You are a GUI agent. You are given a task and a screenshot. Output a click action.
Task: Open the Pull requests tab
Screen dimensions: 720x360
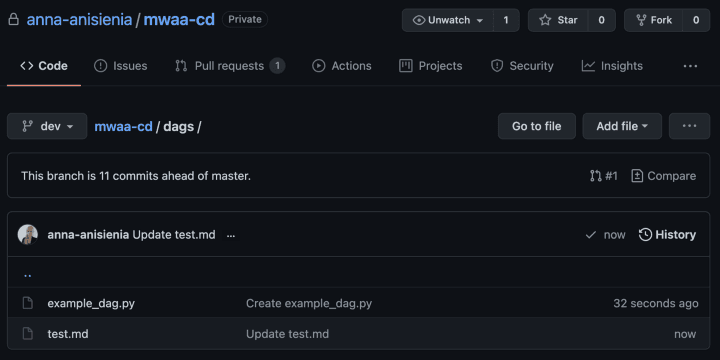click(230, 66)
